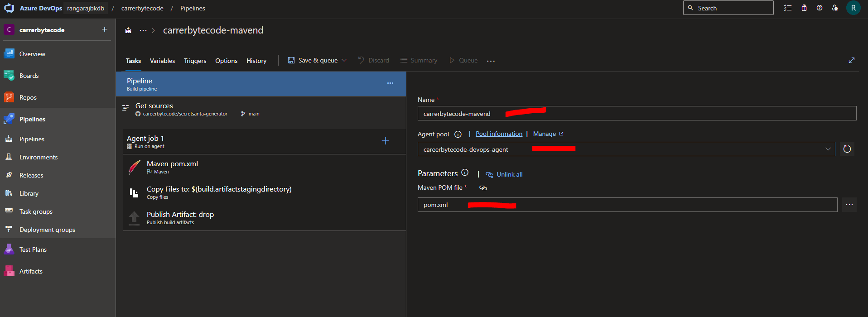Image resolution: width=868 pixels, height=317 pixels.
Task: Select the Pipeline build pipeline row
Action: [x=261, y=84]
